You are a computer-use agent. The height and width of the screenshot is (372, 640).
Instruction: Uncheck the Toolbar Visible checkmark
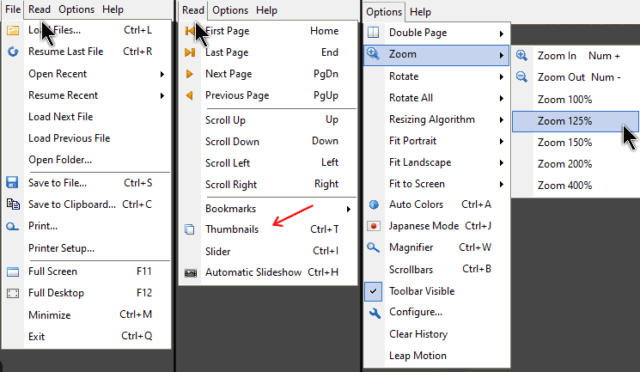click(373, 292)
